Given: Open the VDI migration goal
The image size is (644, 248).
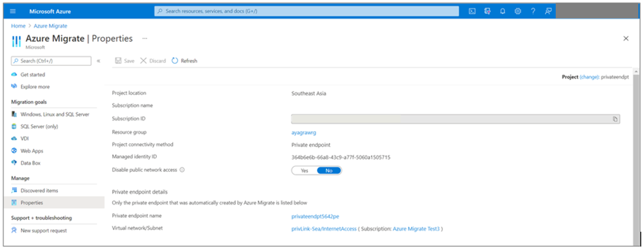Looking at the screenshot, I should (24, 139).
